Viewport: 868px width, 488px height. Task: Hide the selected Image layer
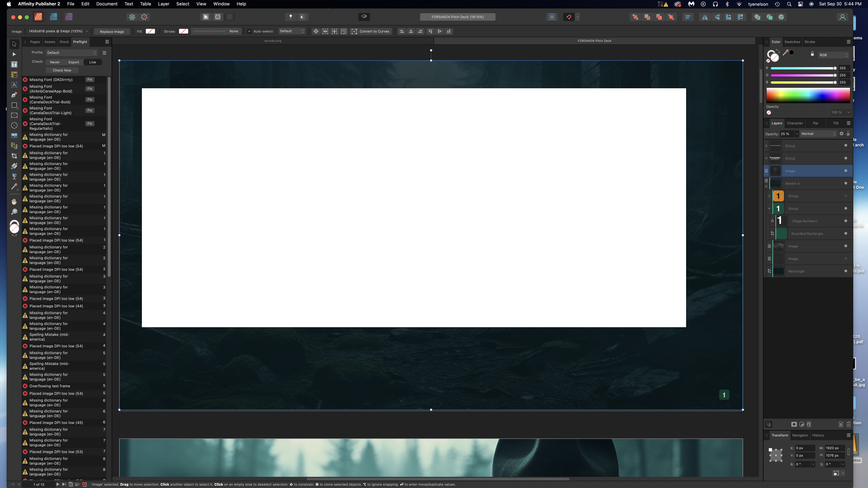point(845,171)
